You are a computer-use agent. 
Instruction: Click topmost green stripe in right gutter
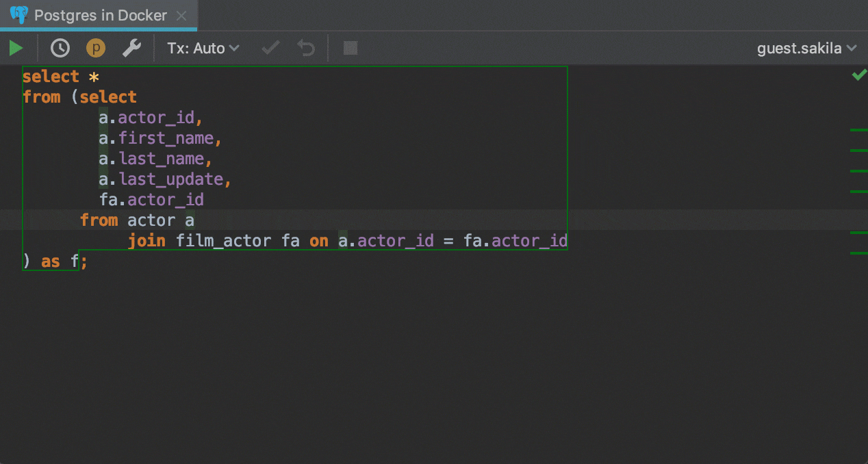(x=858, y=129)
